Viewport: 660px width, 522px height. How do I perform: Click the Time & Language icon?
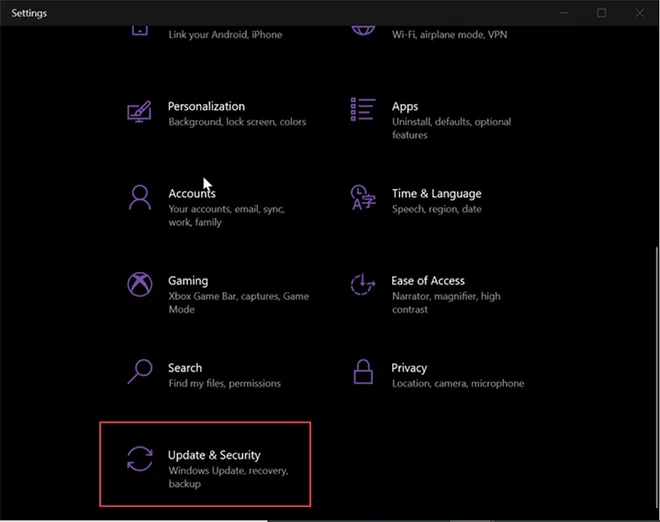click(363, 198)
